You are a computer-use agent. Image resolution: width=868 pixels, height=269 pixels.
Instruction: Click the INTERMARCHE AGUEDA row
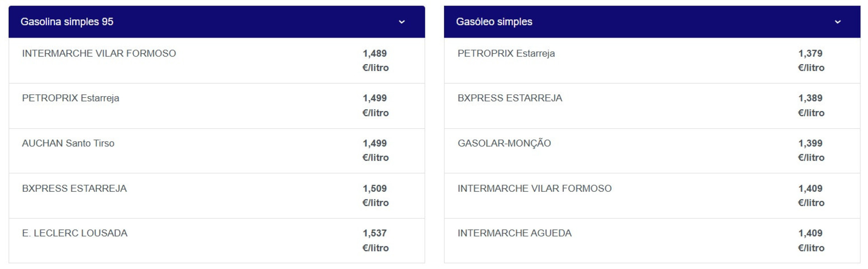[514, 233]
